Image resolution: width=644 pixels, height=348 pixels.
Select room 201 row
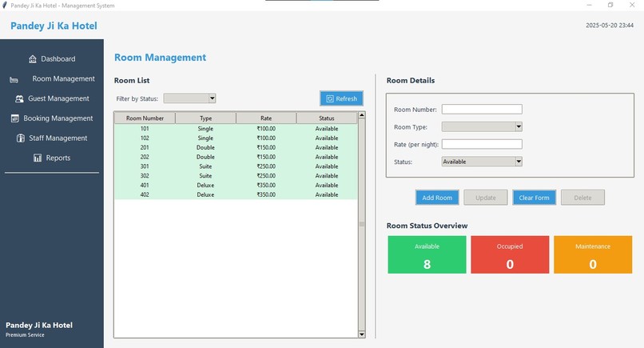[236, 148]
